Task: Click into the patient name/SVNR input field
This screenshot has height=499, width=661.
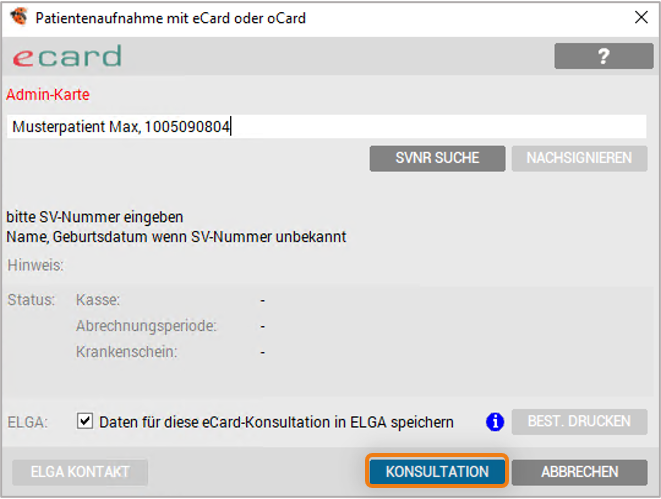Action: [327, 126]
